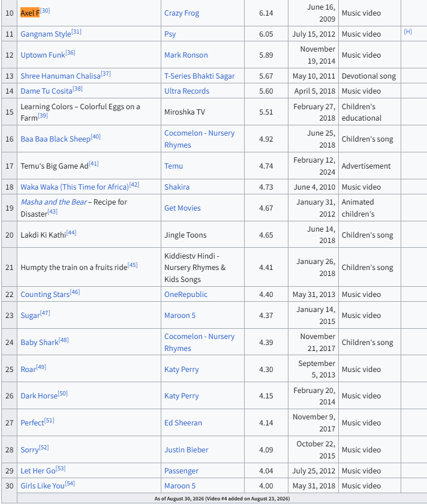Open Katy Perry link in Dark Horse row
This screenshot has width=427, height=504.
coord(182,395)
